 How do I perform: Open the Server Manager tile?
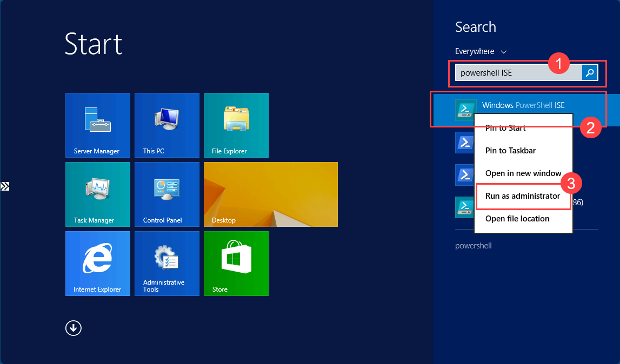click(x=97, y=125)
